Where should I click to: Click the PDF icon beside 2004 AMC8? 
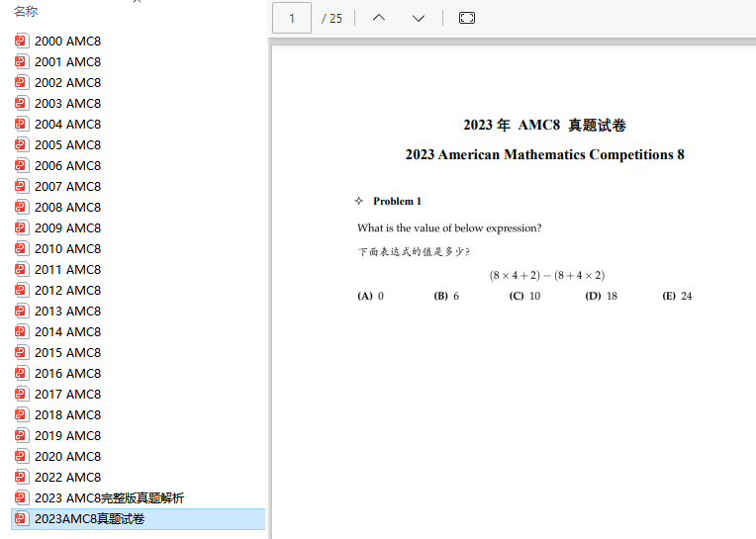[x=21, y=124]
